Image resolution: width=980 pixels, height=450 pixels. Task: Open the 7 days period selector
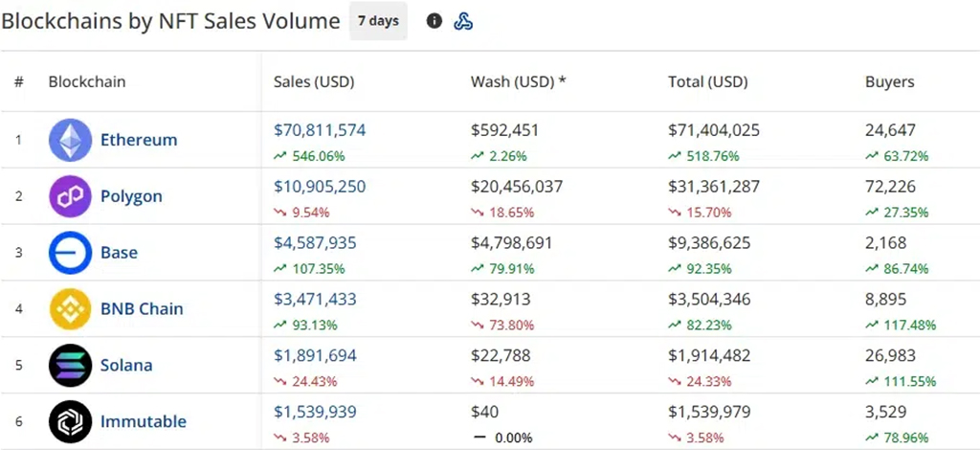coord(378,21)
